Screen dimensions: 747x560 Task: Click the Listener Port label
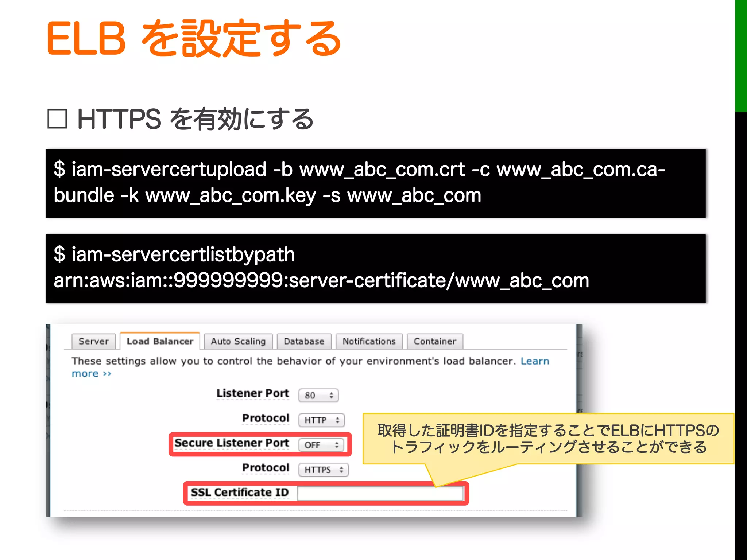[252, 393]
